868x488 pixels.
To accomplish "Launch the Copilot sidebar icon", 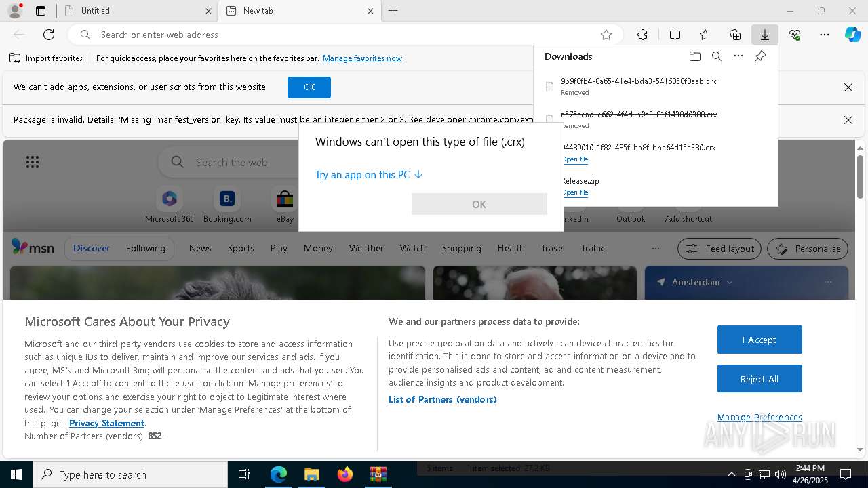I will pyautogui.click(x=853, y=35).
